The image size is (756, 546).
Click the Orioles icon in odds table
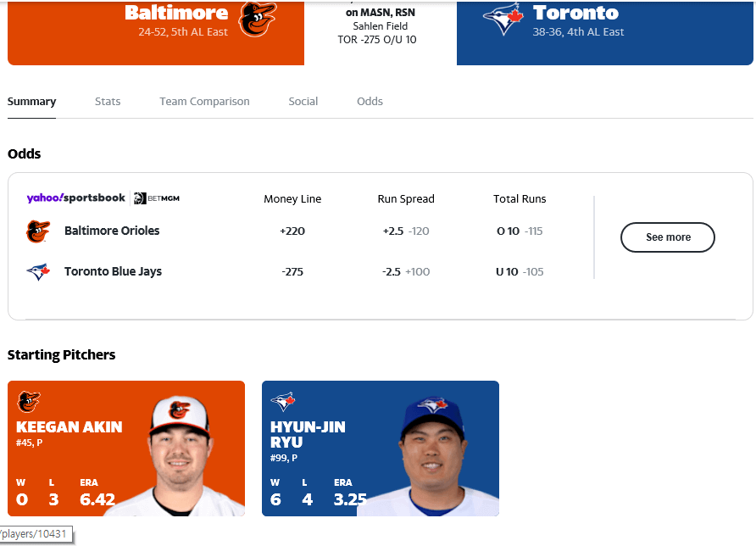38,231
